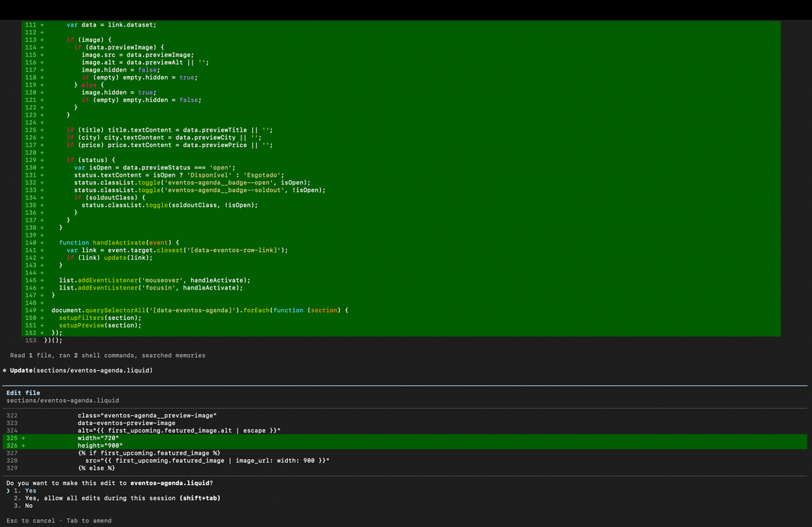Click line 329 '{% else %}' tag
The height and width of the screenshot is (527, 812).
[x=96, y=468]
